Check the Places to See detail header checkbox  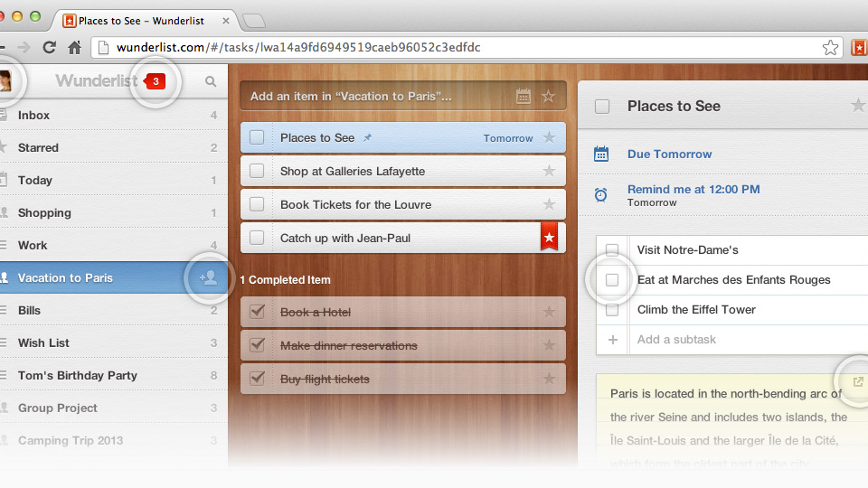pyautogui.click(x=602, y=107)
